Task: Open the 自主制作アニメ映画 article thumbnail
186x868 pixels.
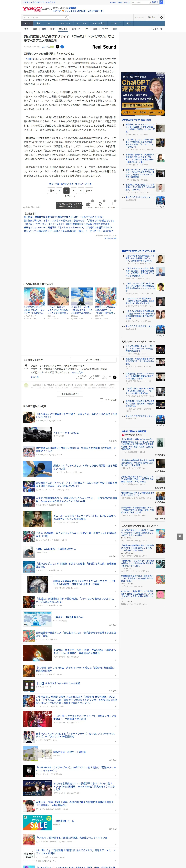Action: click(x=82, y=297)
